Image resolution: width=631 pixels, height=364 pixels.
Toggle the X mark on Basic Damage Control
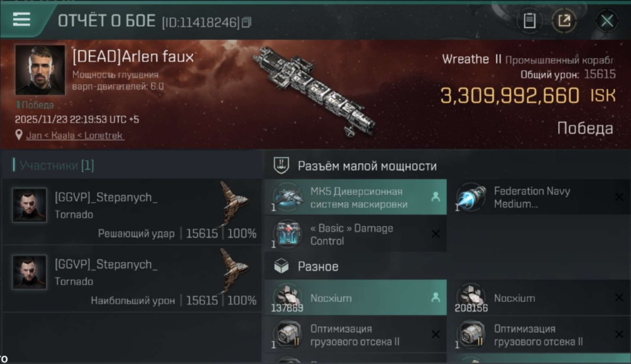pos(435,234)
